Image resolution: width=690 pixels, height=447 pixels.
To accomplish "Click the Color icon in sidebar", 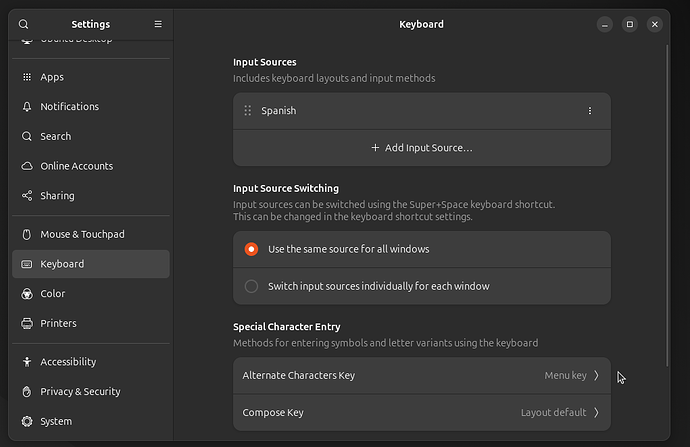I will pos(27,294).
